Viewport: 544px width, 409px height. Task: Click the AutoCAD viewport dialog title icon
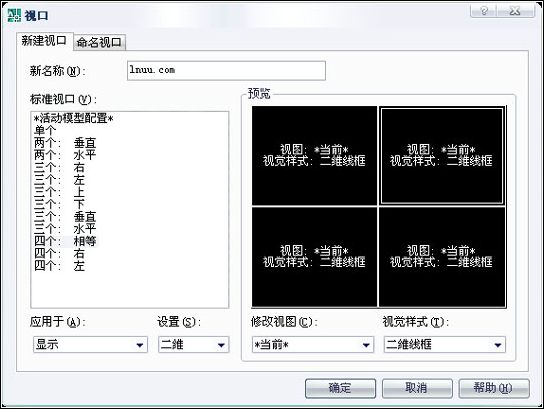pos(14,15)
